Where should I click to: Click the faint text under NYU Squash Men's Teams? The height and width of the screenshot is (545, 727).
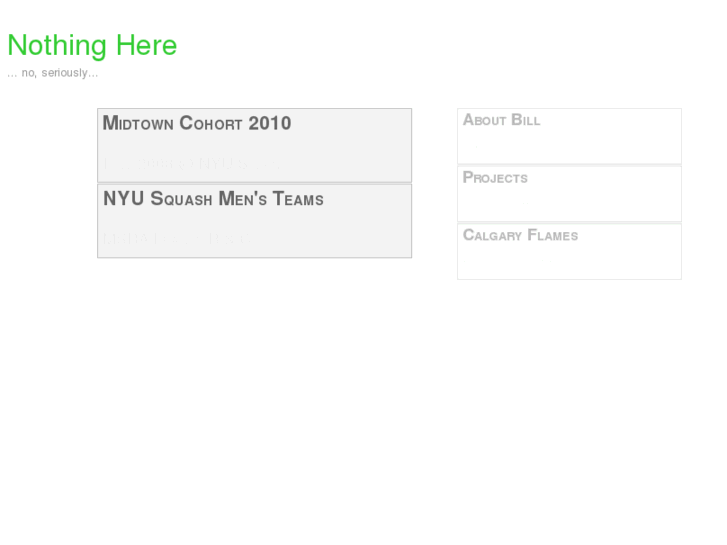point(178,238)
